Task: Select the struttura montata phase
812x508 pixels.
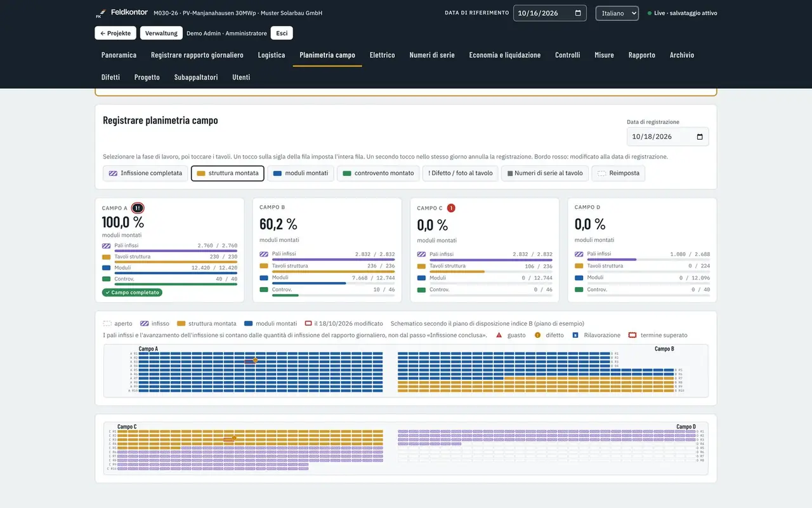Action: (x=228, y=173)
